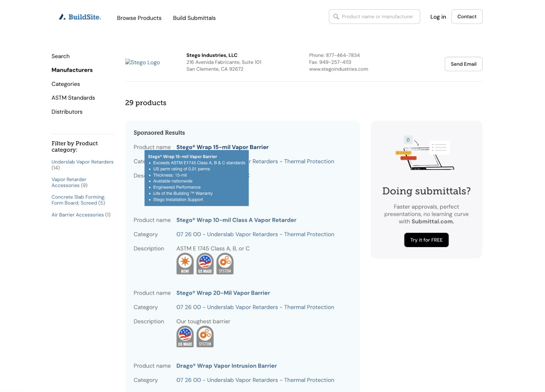Viewport: 545px width, 392px height.
Task: Click 'Fax: 949-257-4113' text
Action: tap(330, 62)
